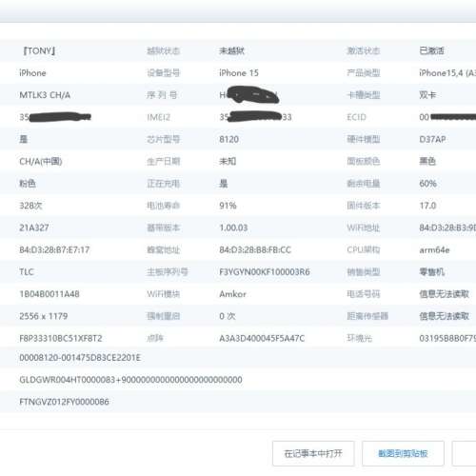Click the 零售机 sales type value
Viewport: 476px width, 476px height.
(432, 272)
